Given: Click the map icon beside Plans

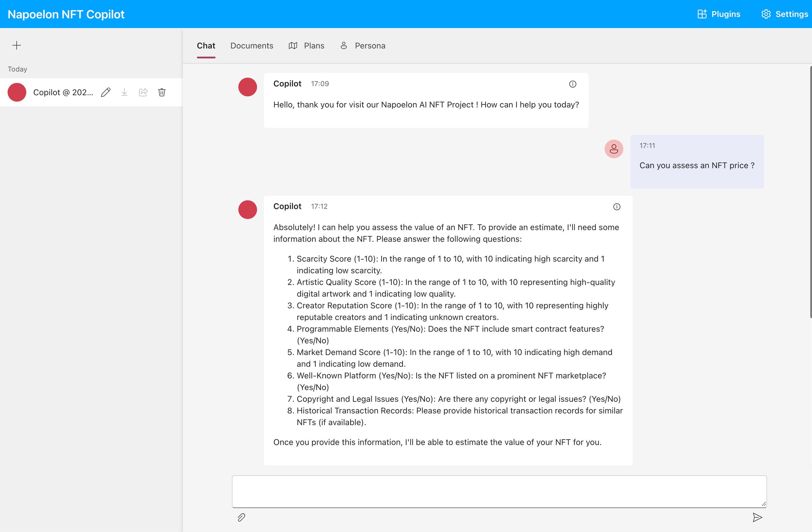Looking at the screenshot, I should tap(293, 46).
